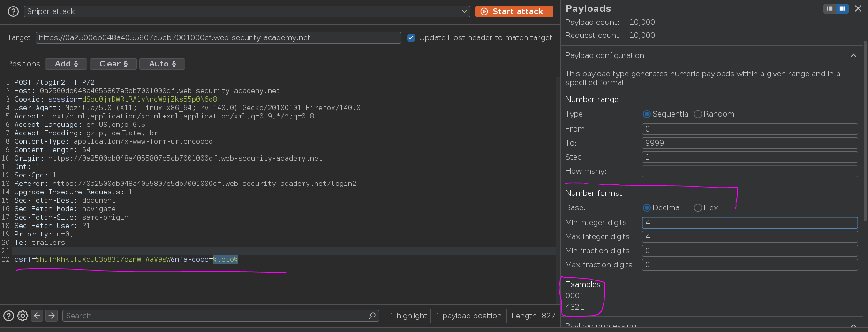868x332 pixels.
Task: Switch Payloads panel to right layout icon
Action: [x=842, y=8]
